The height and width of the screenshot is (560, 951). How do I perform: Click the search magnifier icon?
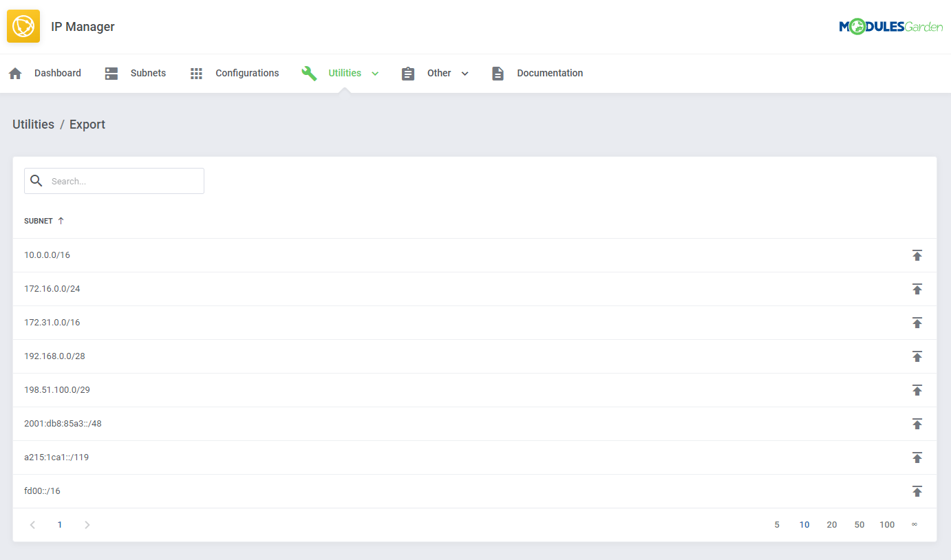(x=36, y=180)
